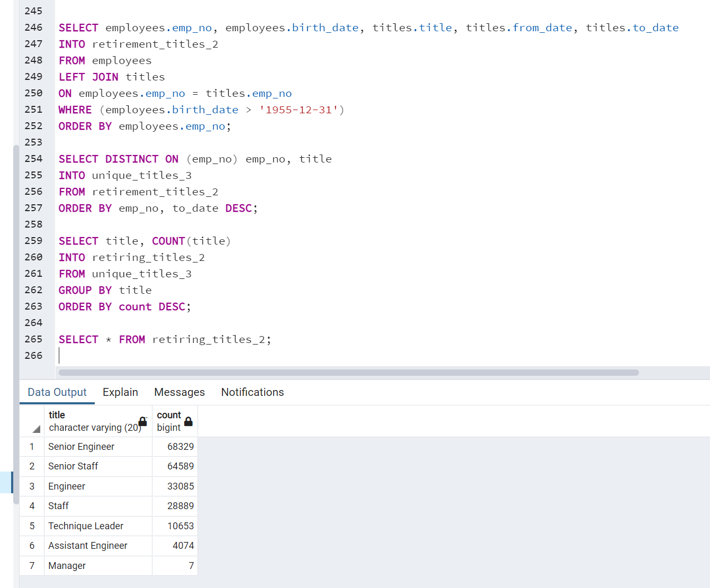Viewport: 710px width, 588px height.
Task: Click the lock icon on the count column
Action: [188, 421]
